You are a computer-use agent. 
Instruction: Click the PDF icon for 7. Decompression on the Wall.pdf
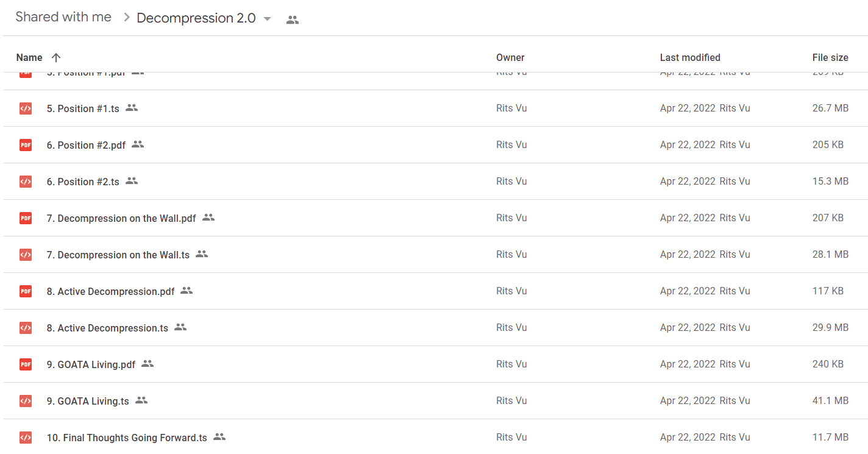[x=26, y=218]
